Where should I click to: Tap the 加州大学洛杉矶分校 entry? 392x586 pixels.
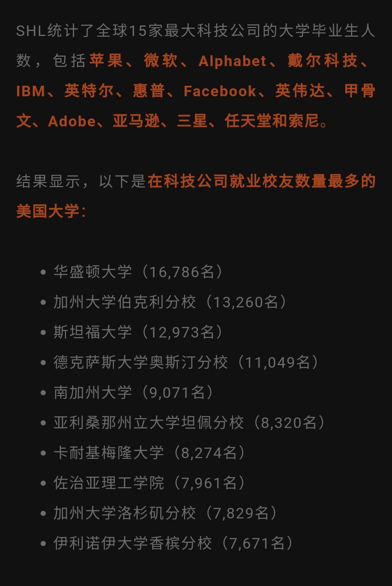coord(165,513)
